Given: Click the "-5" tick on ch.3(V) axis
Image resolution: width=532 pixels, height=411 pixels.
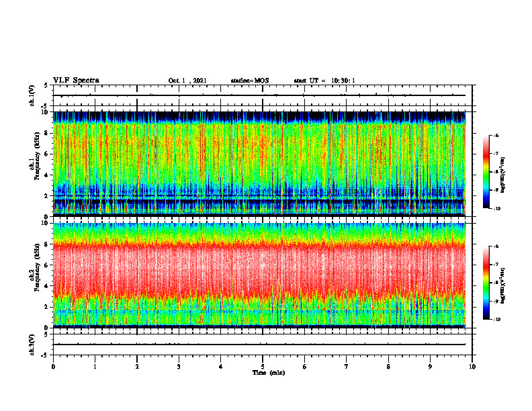Looking at the screenshot, I should (45, 355).
